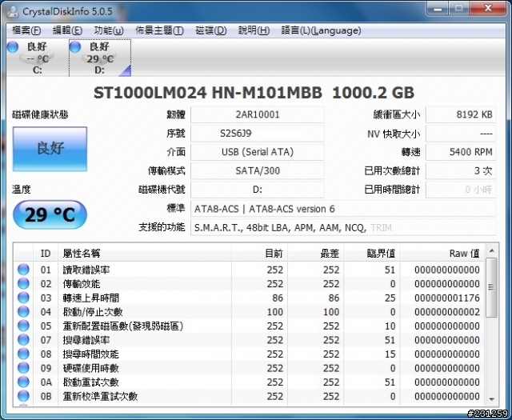Screen dimensions: 512x420
Task: Select the 啟動重試次數 attribute row
Action: pos(249,382)
